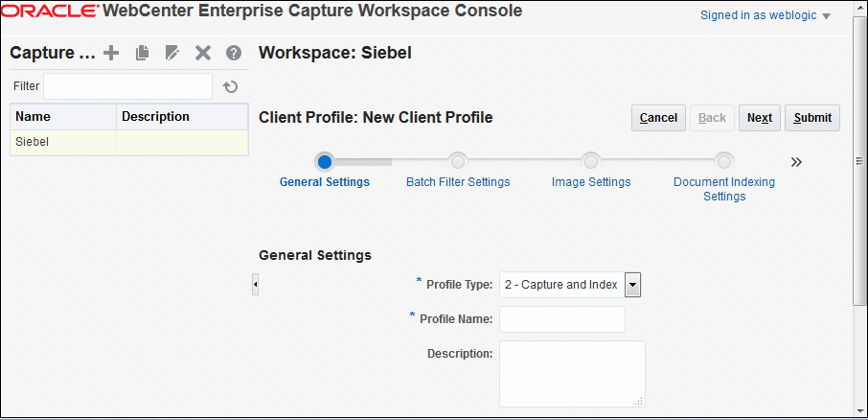Submit the new client profile
The image size is (868, 420).
[812, 118]
